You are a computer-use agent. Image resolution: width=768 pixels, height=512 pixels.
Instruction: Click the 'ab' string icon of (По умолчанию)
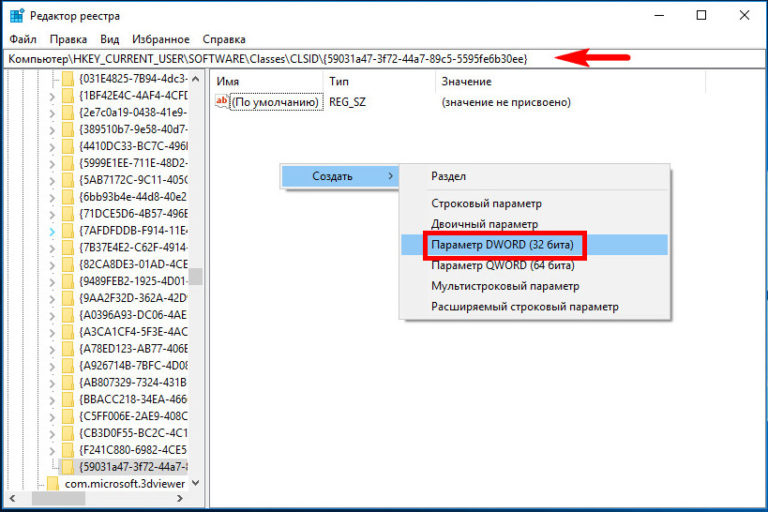222,102
